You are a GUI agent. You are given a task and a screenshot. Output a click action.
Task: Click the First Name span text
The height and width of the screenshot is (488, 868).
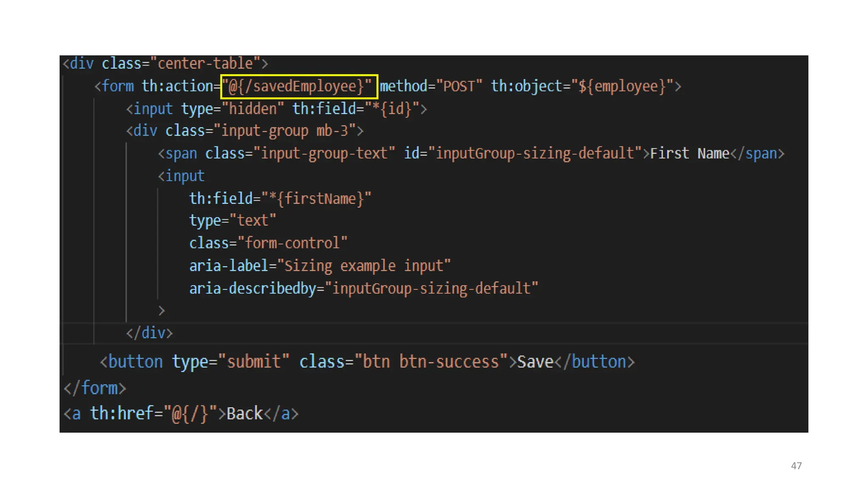(689, 153)
